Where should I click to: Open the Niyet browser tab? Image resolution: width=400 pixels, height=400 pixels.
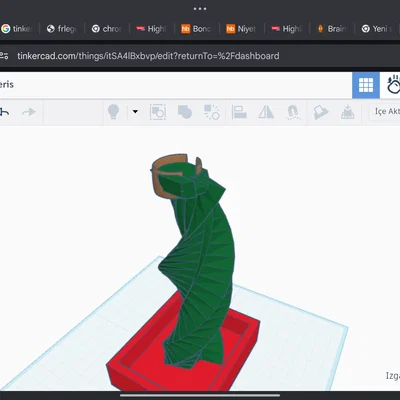point(242,29)
